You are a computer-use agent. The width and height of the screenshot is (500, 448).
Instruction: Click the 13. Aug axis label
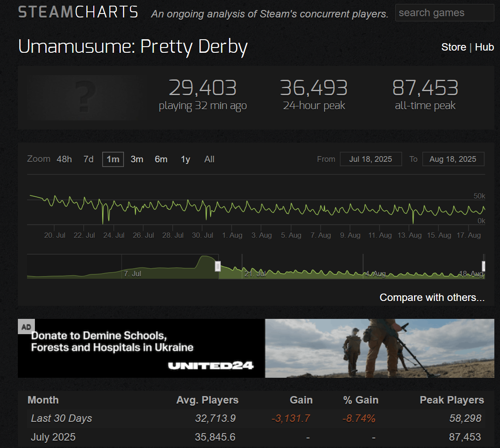(x=409, y=235)
